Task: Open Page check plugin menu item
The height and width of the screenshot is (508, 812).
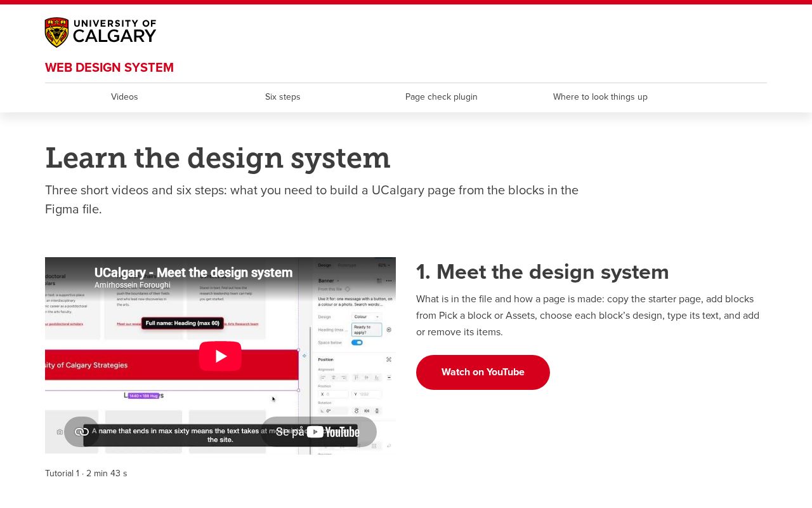Action: coord(442,97)
